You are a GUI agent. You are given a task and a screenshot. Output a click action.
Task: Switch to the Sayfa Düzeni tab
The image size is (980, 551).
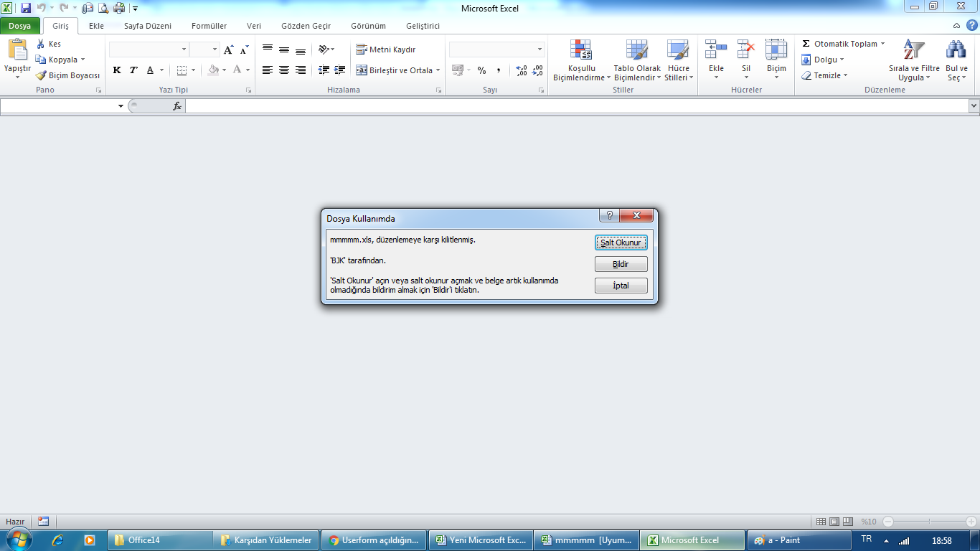click(148, 26)
